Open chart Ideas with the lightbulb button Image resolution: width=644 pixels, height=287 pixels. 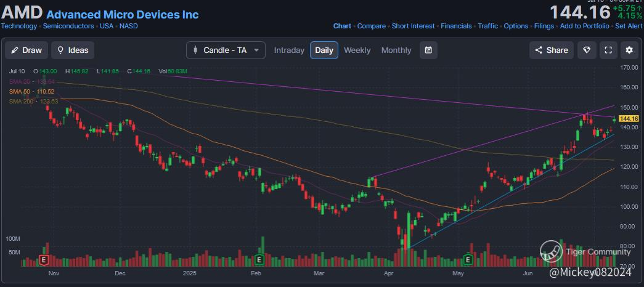coord(73,50)
